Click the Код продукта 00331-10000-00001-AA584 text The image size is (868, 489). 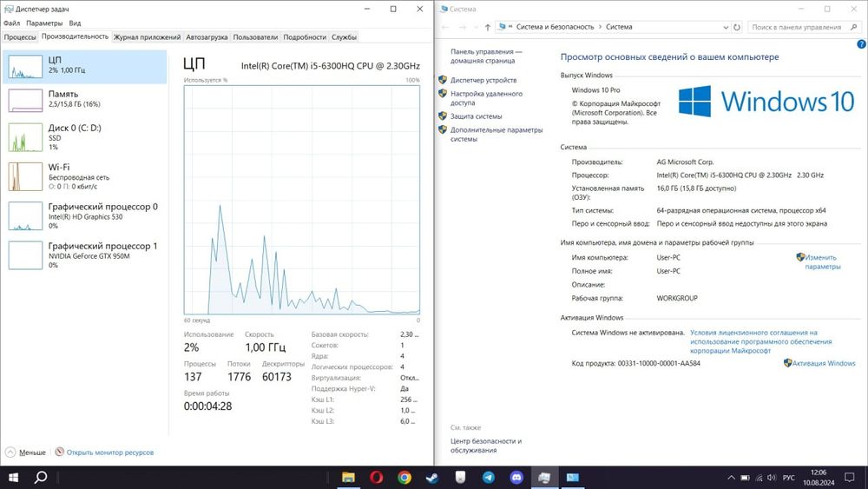tap(635, 363)
